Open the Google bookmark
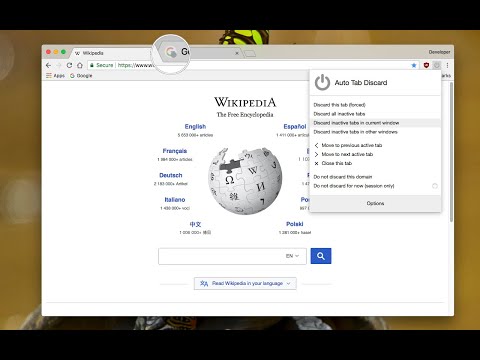Screen dimensions: 480x360 81,76
